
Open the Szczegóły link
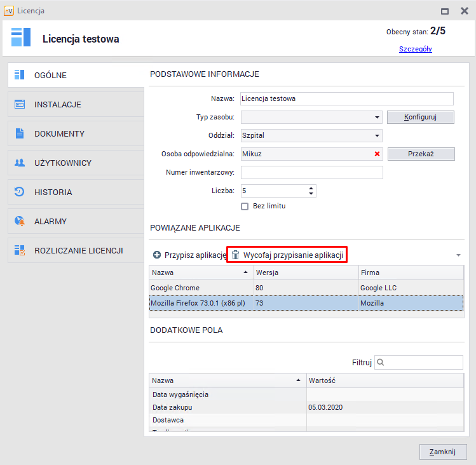click(416, 49)
